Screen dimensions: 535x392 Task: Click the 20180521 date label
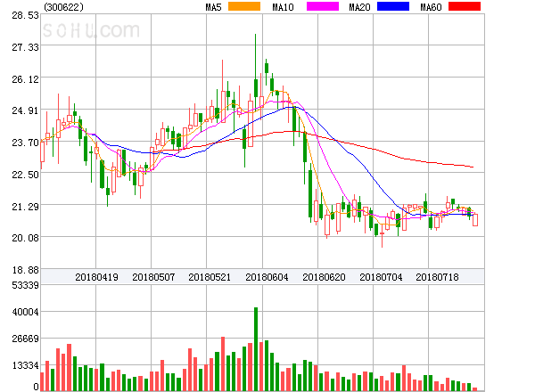pos(210,277)
